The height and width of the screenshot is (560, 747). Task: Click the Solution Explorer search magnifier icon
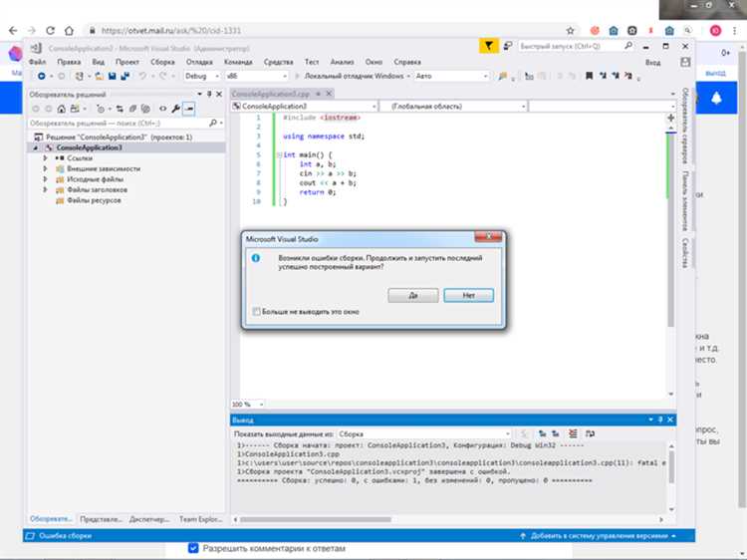pos(213,123)
